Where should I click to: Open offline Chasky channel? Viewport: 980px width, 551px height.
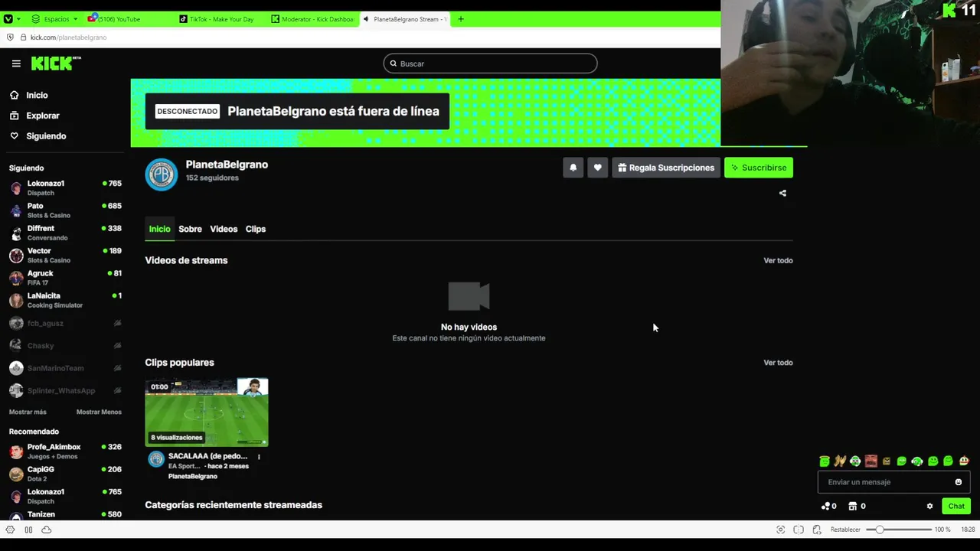(65, 346)
